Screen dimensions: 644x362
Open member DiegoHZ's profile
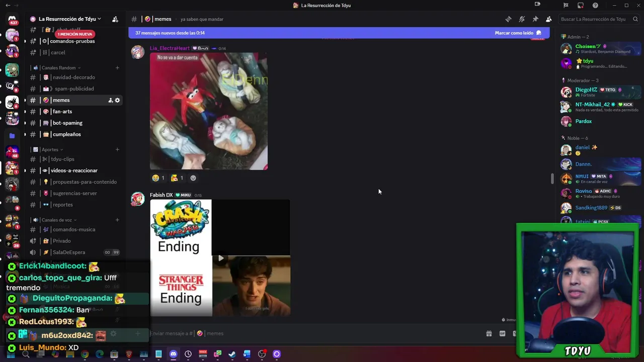601,92
